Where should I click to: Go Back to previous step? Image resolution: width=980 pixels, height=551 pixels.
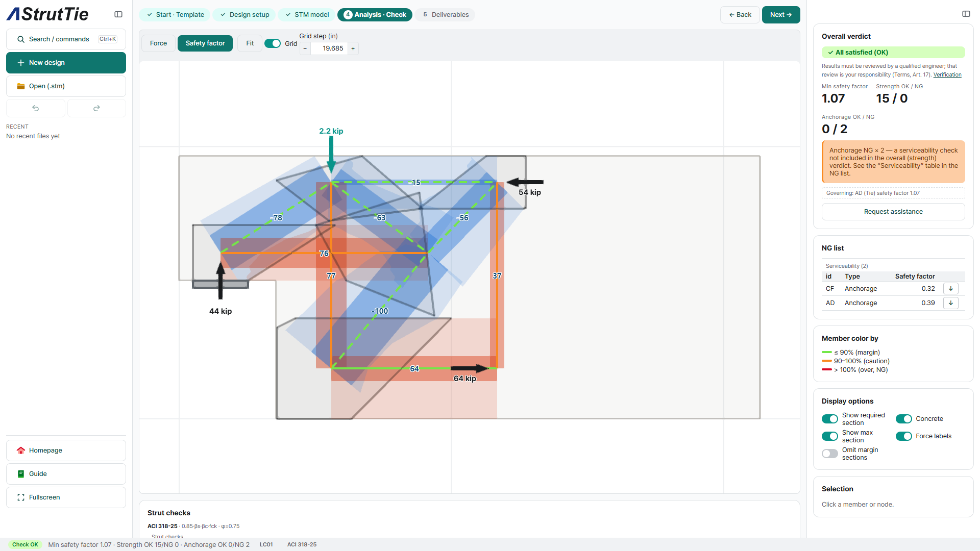click(740, 15)
